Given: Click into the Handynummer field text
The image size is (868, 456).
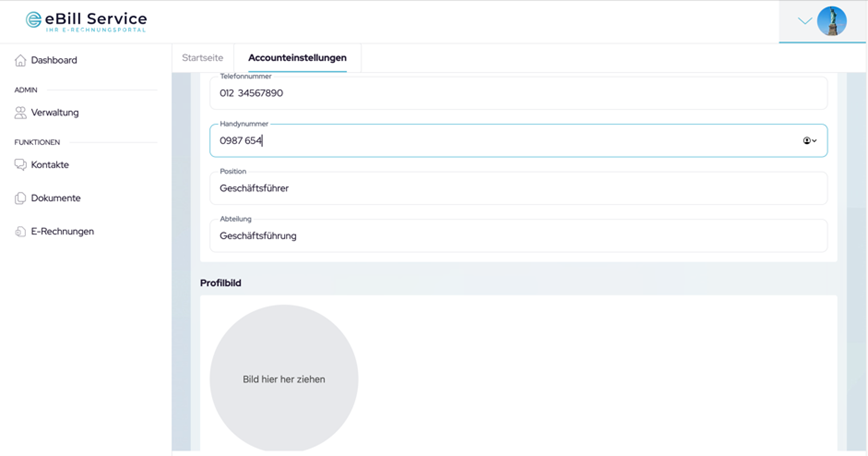Looking at the screenshot, I should (500, 141).
